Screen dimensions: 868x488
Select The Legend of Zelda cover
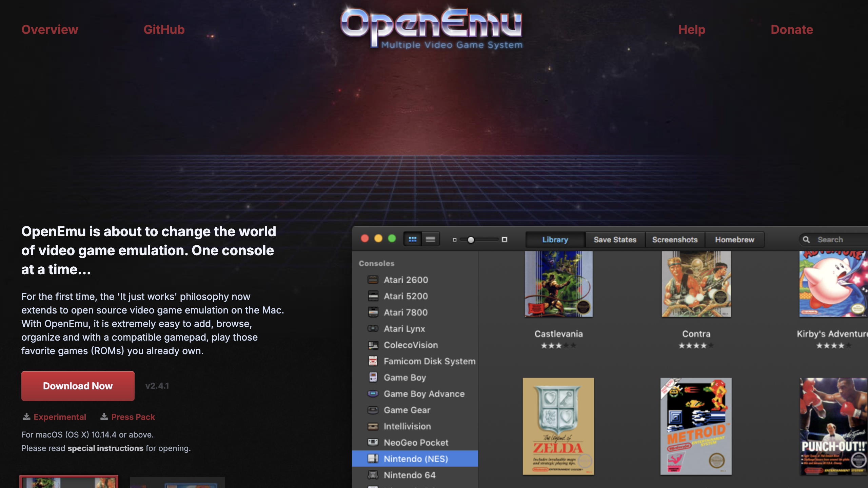(558, 426)
